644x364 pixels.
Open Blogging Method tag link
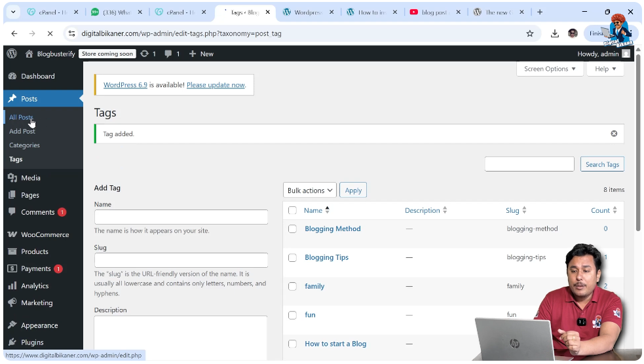pyautogui.click(x=333, y=229)
